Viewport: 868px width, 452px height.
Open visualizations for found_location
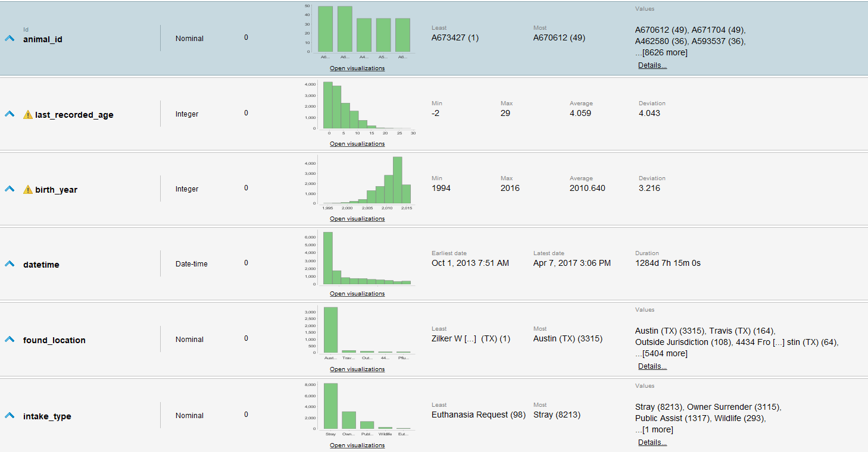pos(357,369)
